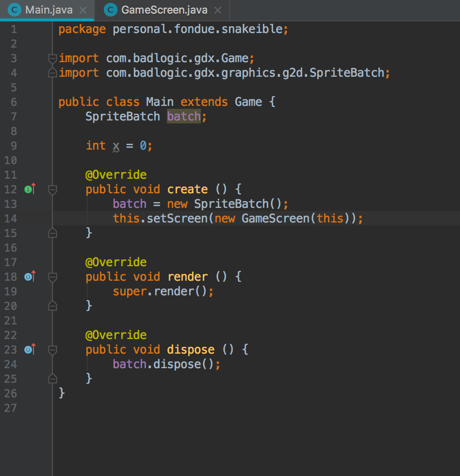Collapse the dispose() method fold arrow
Viewport: 460px width, 476px height.
[52, 350]
